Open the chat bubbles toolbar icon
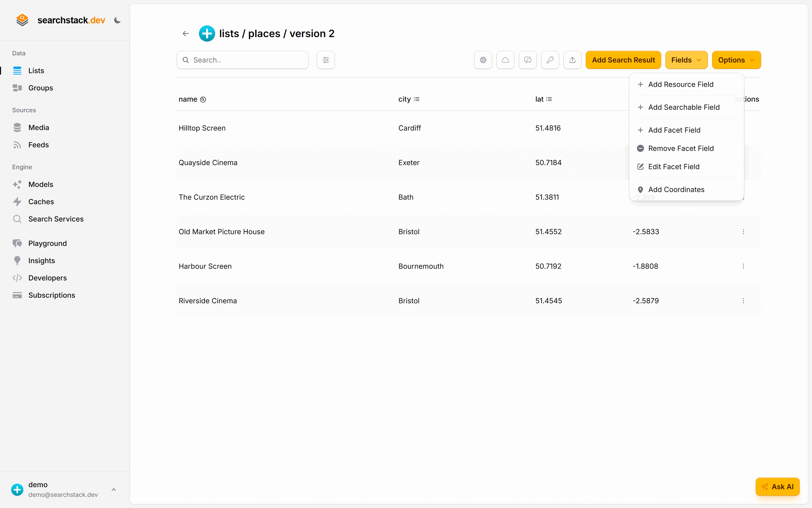Viewport: 812px width, 508px height. [528, 60]
